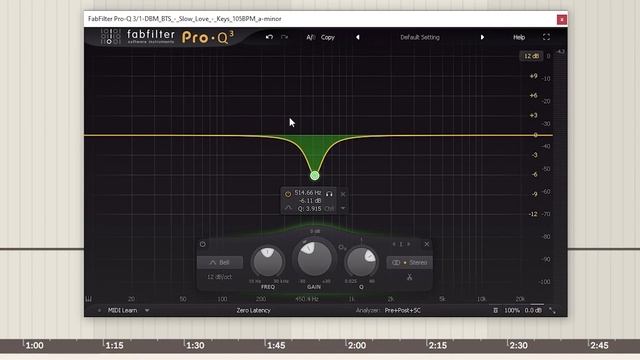
Task: Click the FREQ knob
Action: [268, 262]
